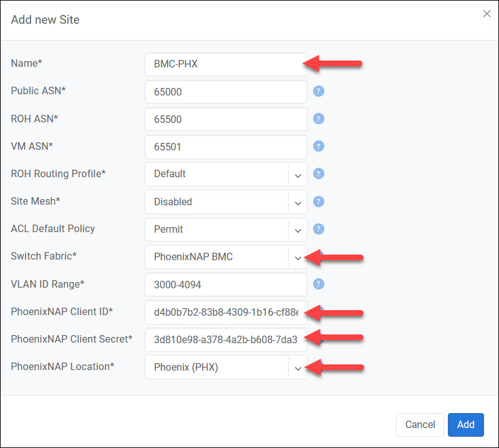Click the 'PhoenixNAP Client Secret*' label
Screen dimensions: 499x448
(72, 339)
